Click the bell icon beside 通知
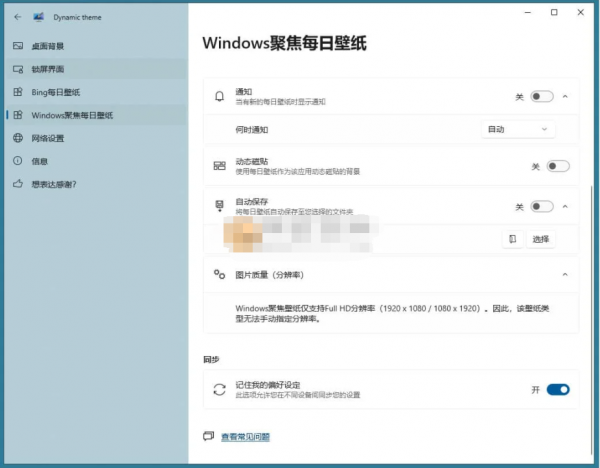 coord(220,96)
